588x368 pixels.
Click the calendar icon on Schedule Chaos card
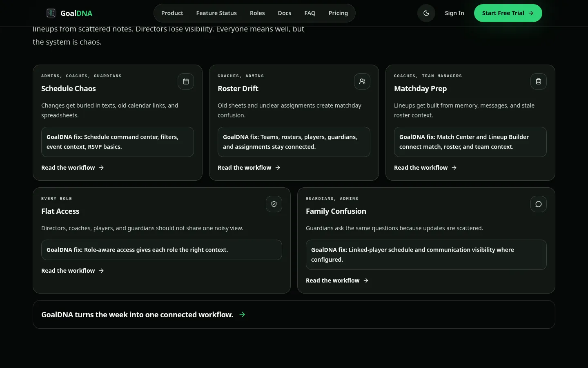pyautogui.click(x=186, y=81)
